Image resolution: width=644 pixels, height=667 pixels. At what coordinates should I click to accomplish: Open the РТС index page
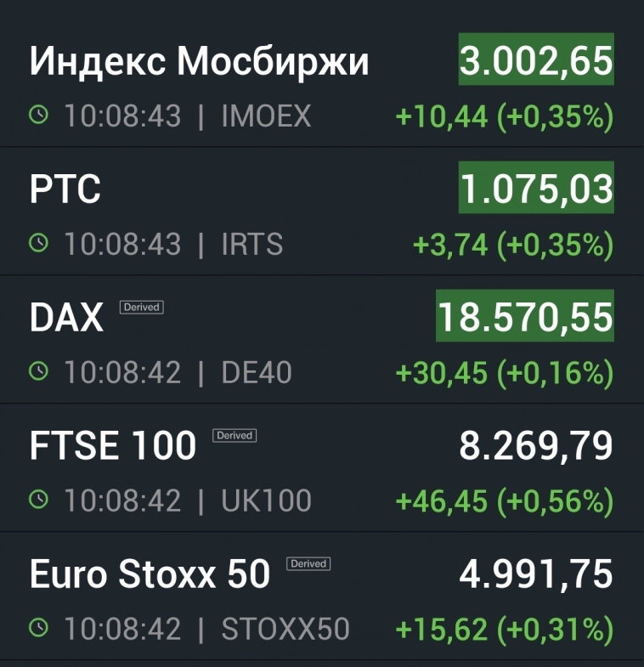[65, 189]
